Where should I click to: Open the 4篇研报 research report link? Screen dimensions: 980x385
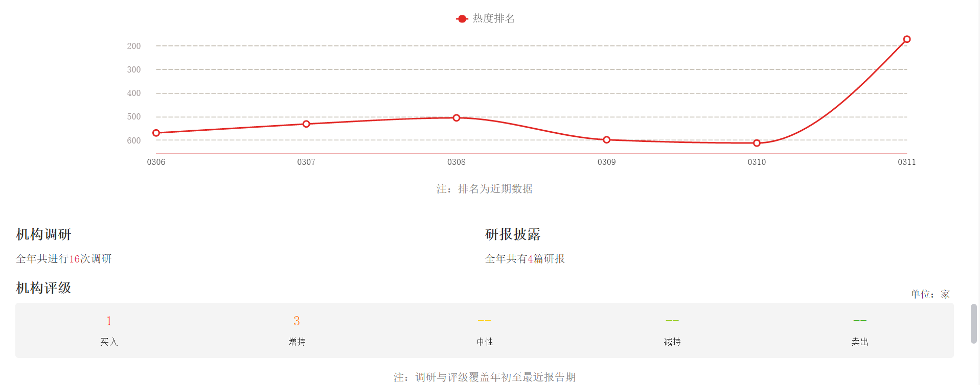click(530, 259)
